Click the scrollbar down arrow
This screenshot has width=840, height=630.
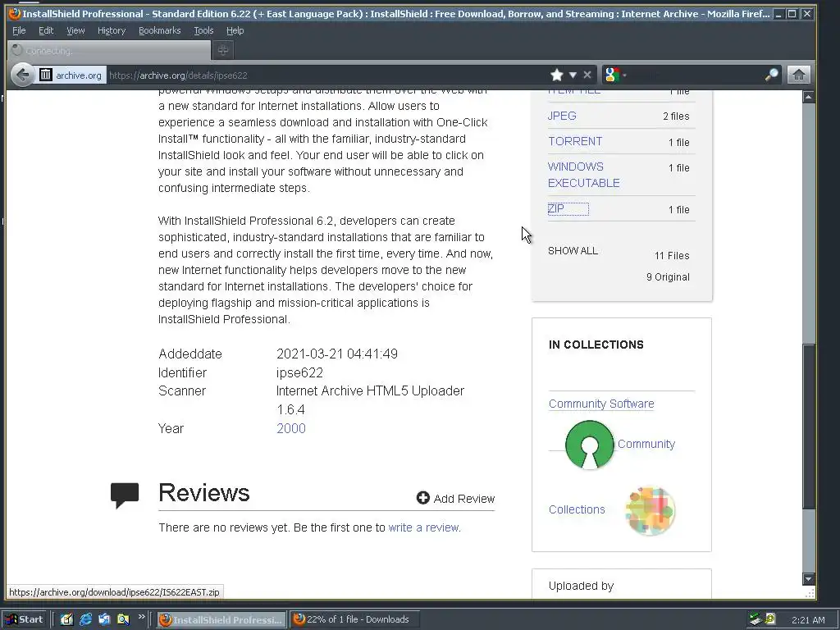808,578
